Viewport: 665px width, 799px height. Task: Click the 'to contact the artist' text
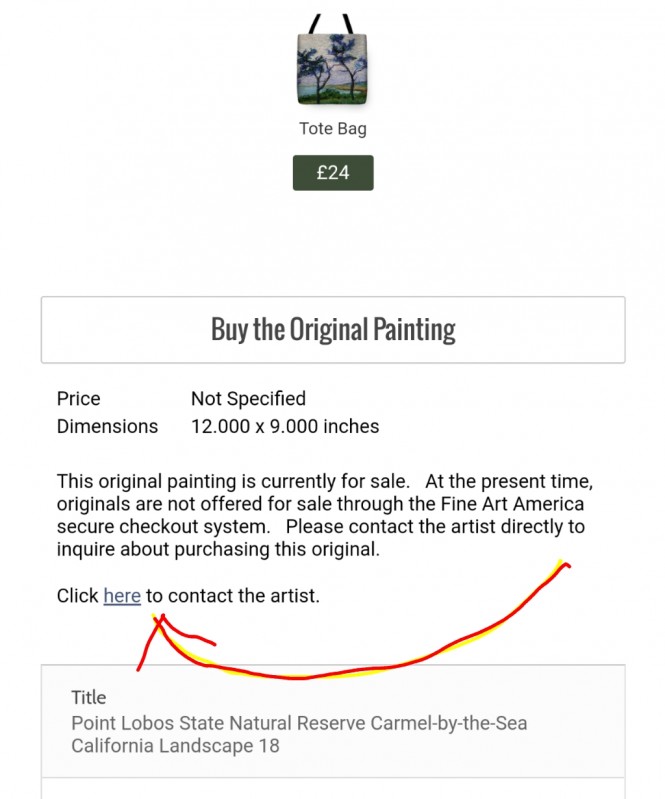click(x=233, y=596)
